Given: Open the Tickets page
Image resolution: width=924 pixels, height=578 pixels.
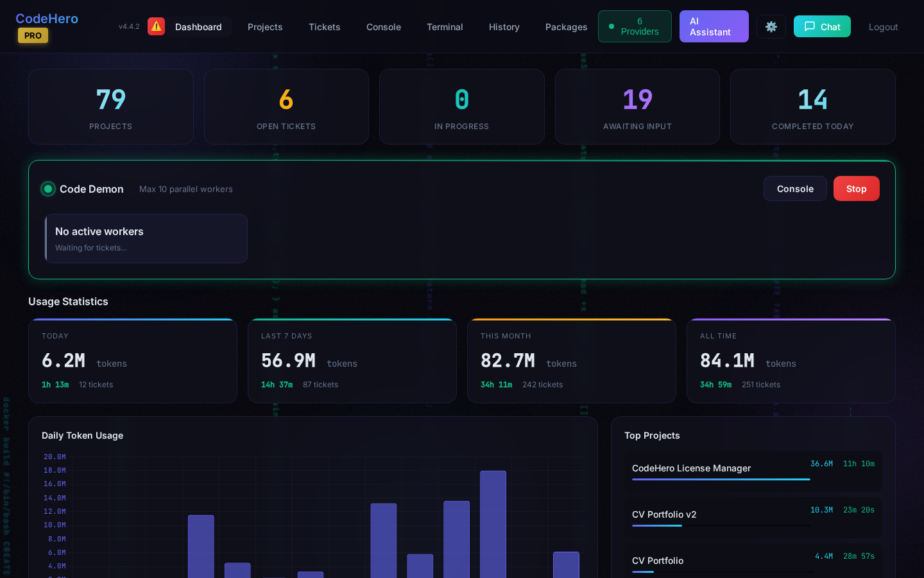Looking at the screenshot, I should coord(324,27).
